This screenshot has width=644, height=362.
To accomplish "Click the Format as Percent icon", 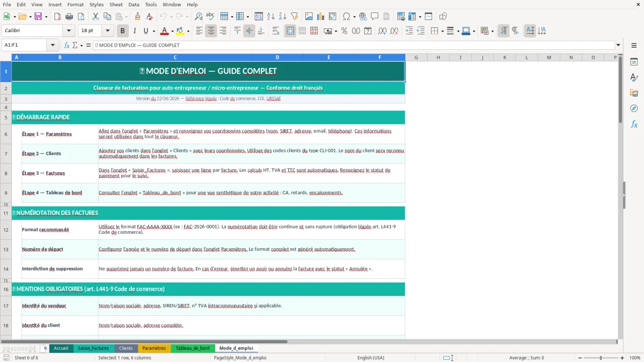I will (344, 31).
